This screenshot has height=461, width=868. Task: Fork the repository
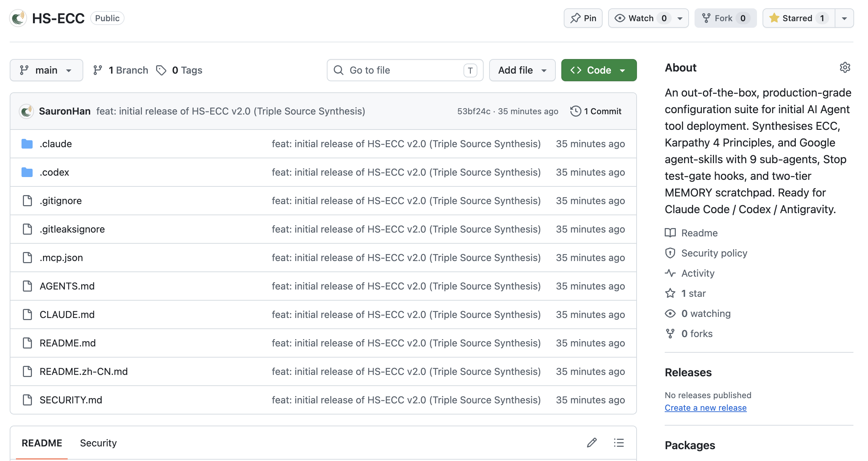[x=725, y=18]
